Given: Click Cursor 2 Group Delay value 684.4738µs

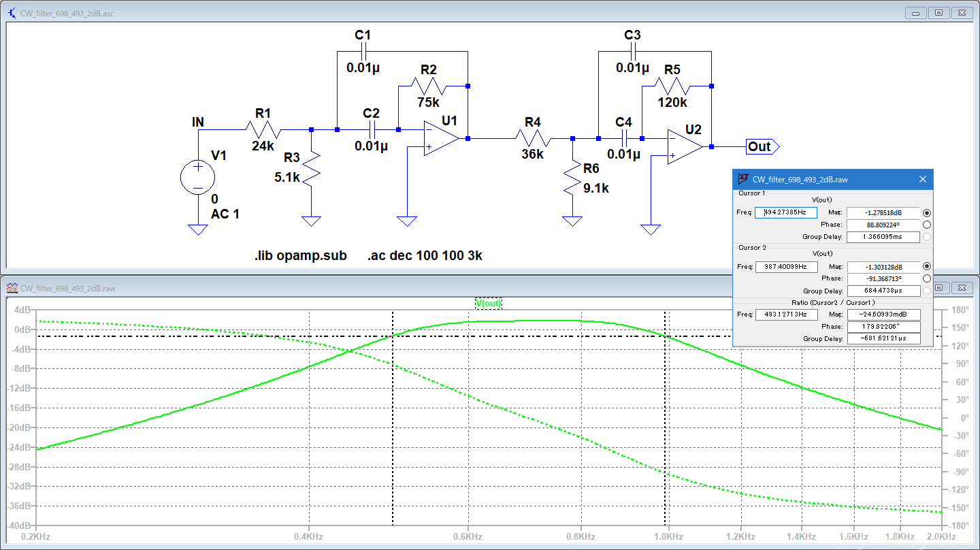Looking at the screenshot, I should click(x=883, y=291).
